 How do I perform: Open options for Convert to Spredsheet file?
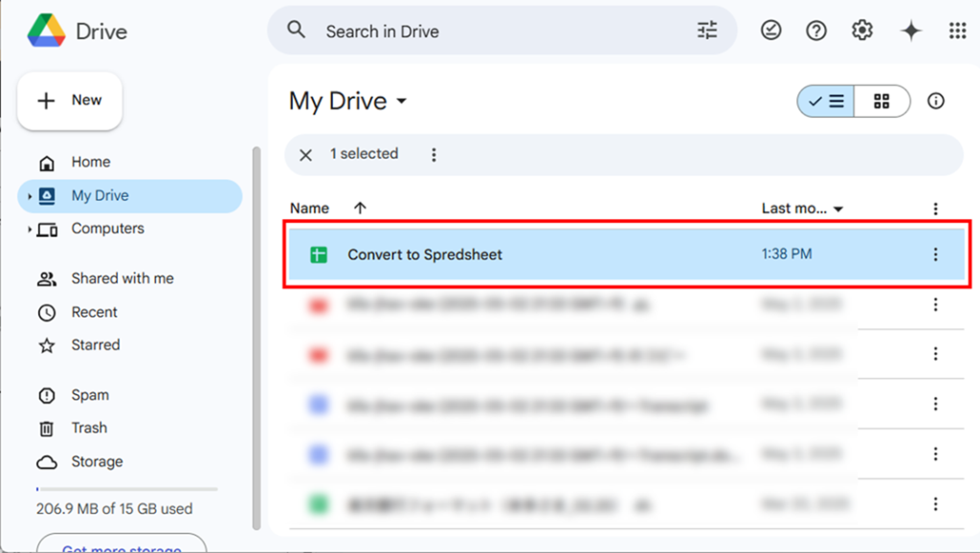[935, 254]
